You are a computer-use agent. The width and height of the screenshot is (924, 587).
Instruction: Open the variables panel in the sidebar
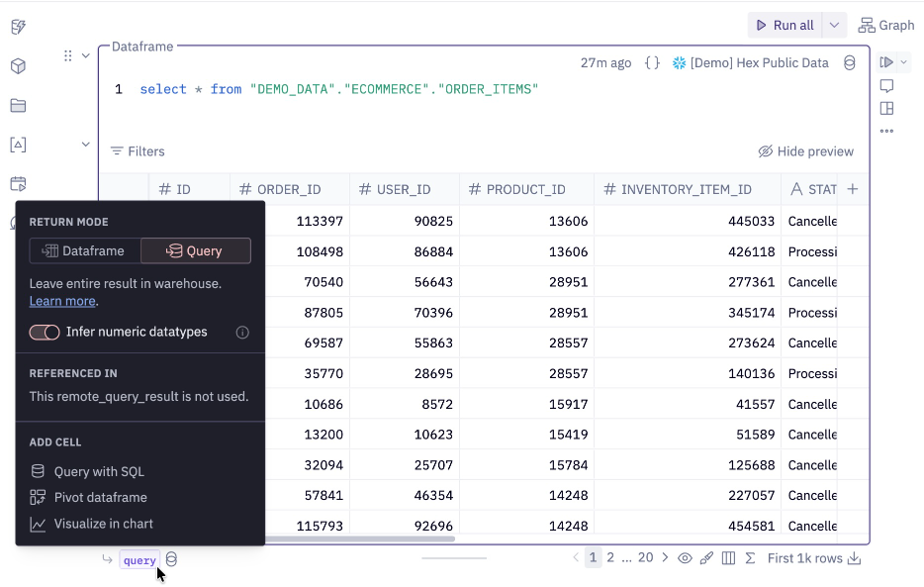[18, 145]
